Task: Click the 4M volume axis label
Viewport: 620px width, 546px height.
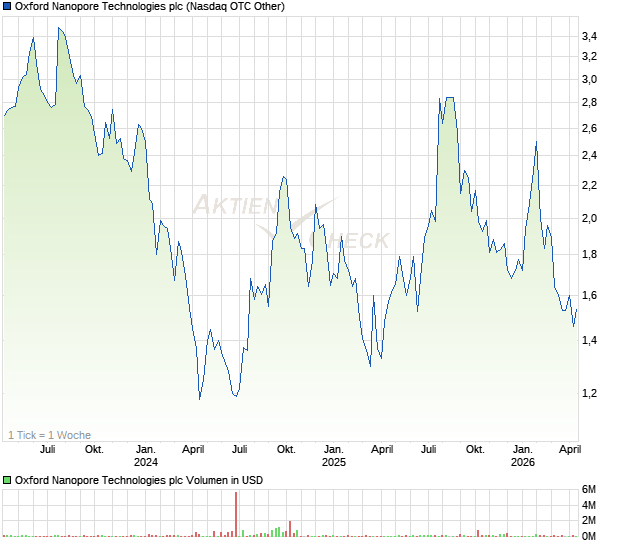Action: point(589,505)
